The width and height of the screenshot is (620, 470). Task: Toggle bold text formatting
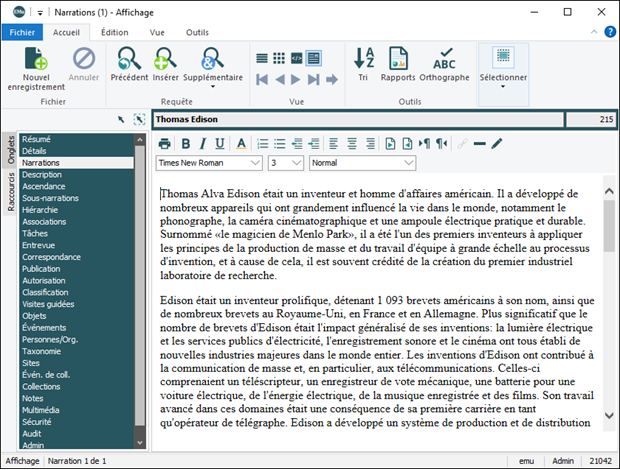point(185,143)
